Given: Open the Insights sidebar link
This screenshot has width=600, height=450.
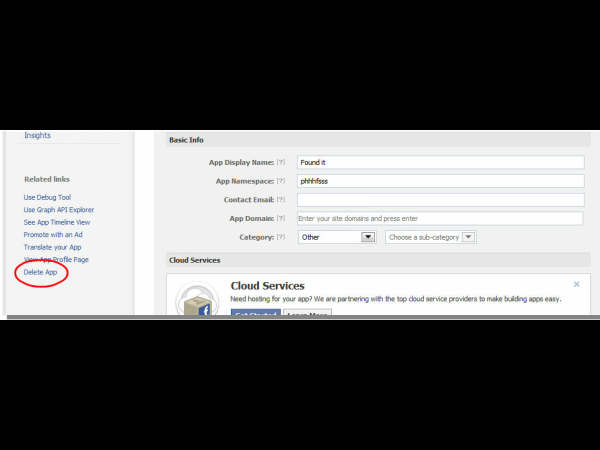Looking at the screenshot, I should coord(38,135).
